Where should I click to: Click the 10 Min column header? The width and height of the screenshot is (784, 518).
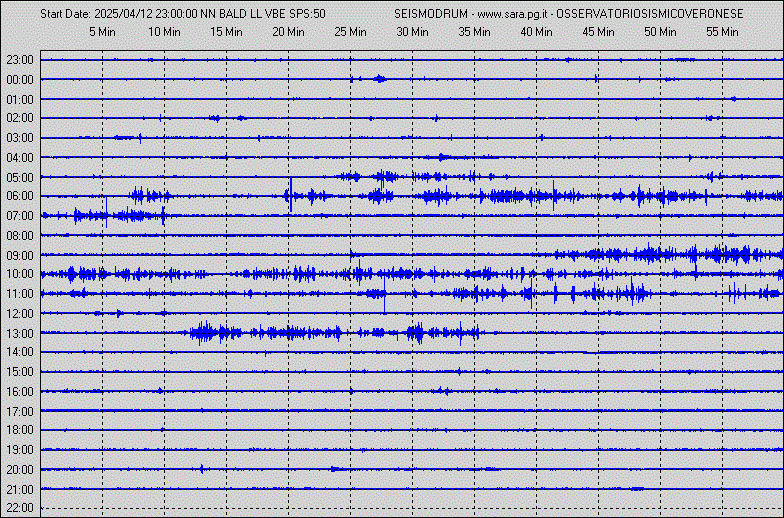[x=164, y=32]
